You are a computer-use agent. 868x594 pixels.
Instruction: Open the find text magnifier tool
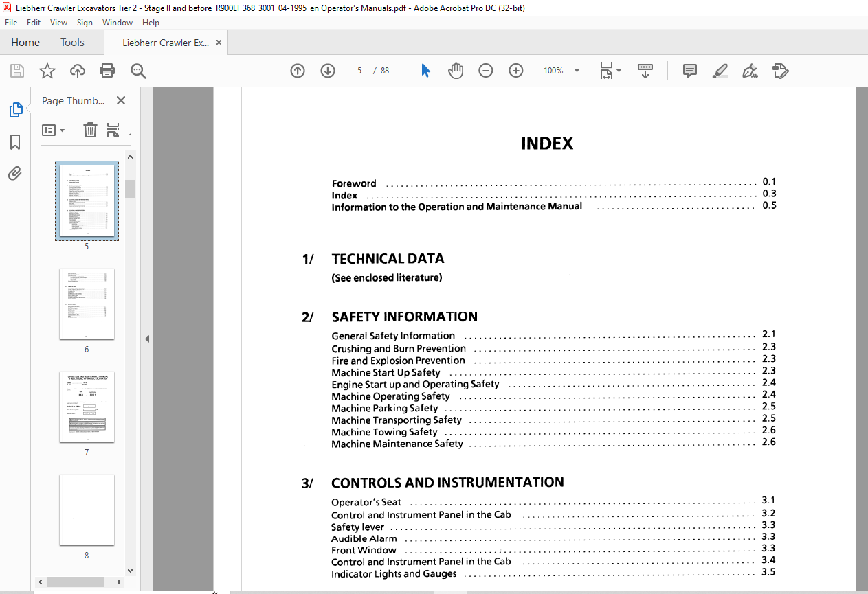tap(138, 71)
